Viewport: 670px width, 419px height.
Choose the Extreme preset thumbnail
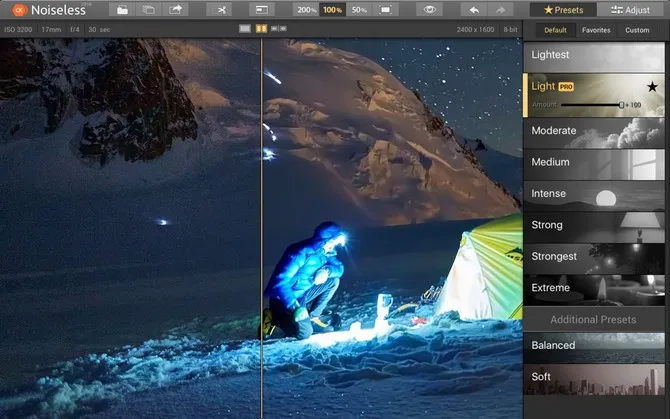595,288
